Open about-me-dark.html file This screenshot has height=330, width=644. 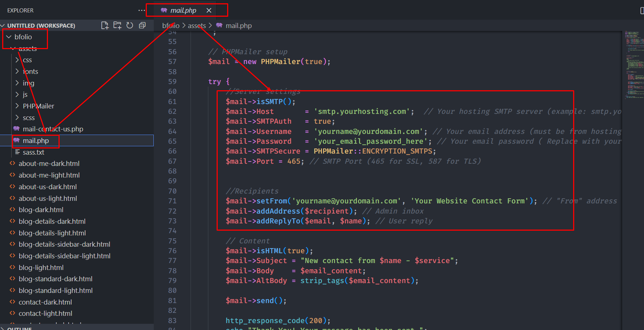[49, 164]
